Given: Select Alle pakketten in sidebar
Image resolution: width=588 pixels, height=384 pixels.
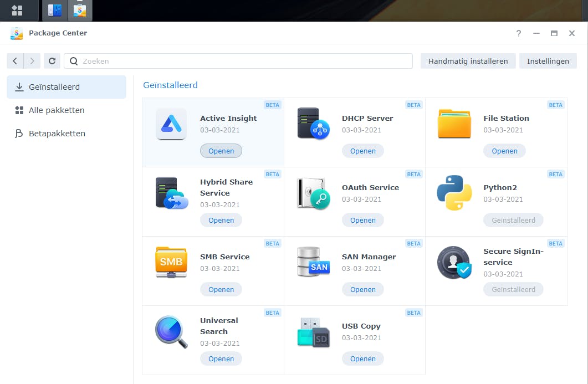Looking at the screenshot, I should click(67, 110).
